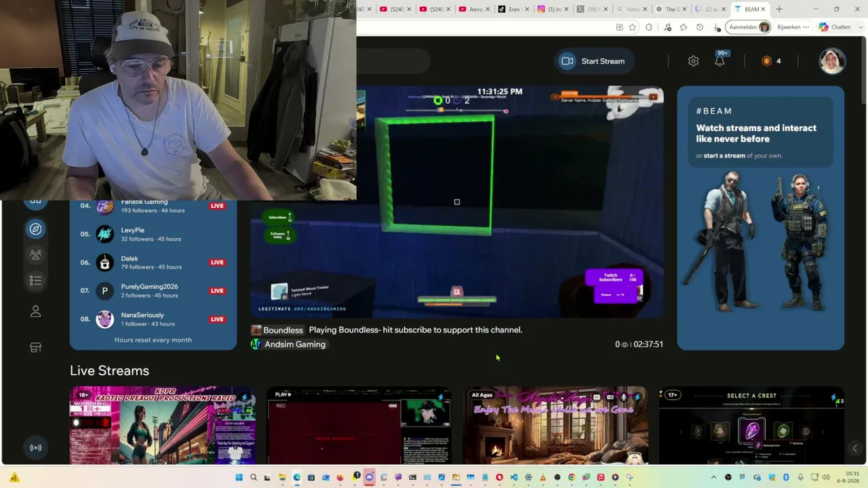Open Microsoft Edge from the taskbar
The height and width of the screenshot is (488, 868).
pos(296,477)
